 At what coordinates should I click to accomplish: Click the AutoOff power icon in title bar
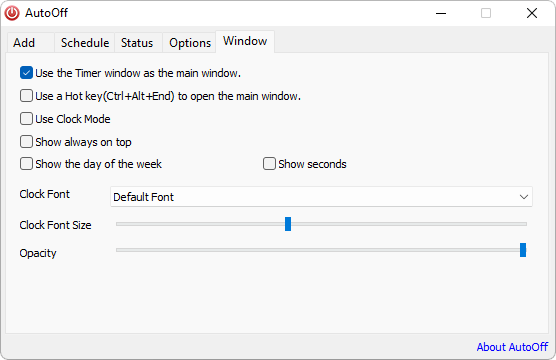12,13
